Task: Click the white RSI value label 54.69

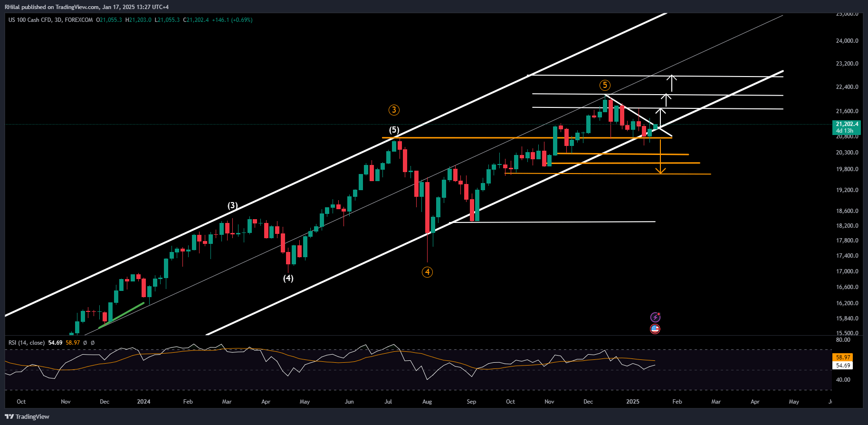Action: pos(843,366)
